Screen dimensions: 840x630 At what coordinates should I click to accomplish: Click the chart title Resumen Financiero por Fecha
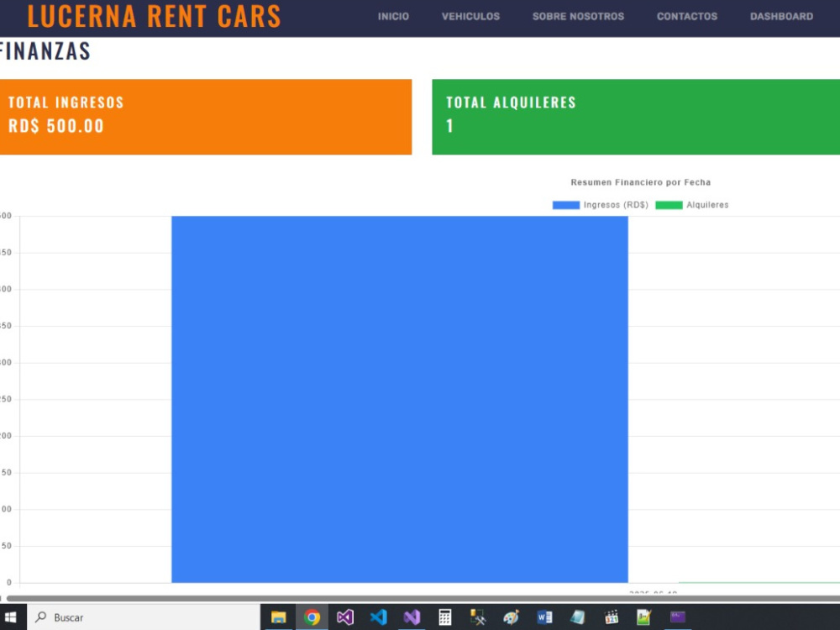[x=640, y=182]
